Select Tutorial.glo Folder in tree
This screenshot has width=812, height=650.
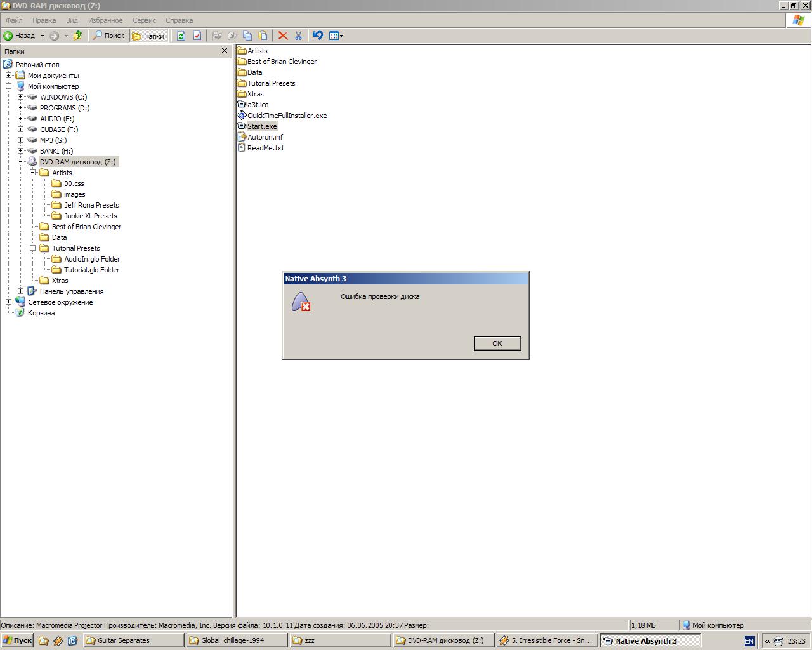92,270
